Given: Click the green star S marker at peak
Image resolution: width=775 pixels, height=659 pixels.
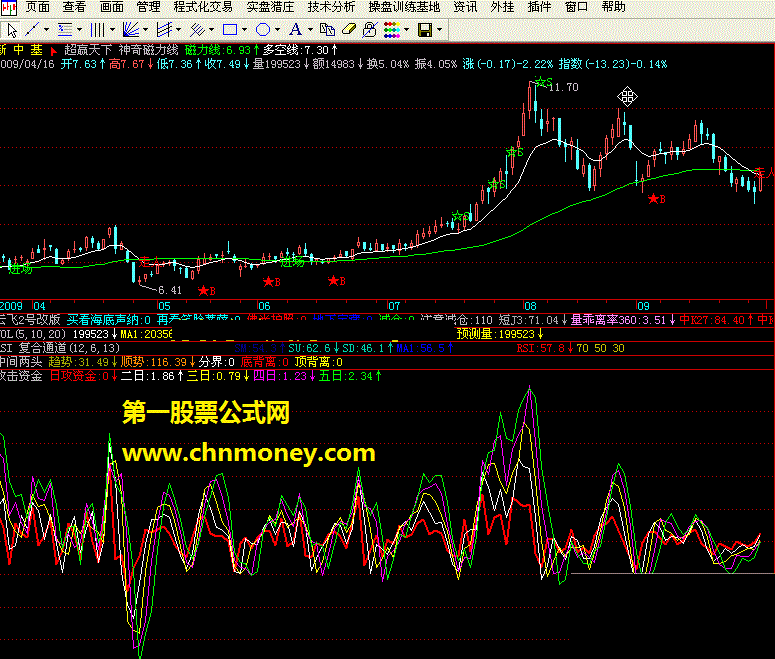Looking at the screenshot, I should [543, 82].
